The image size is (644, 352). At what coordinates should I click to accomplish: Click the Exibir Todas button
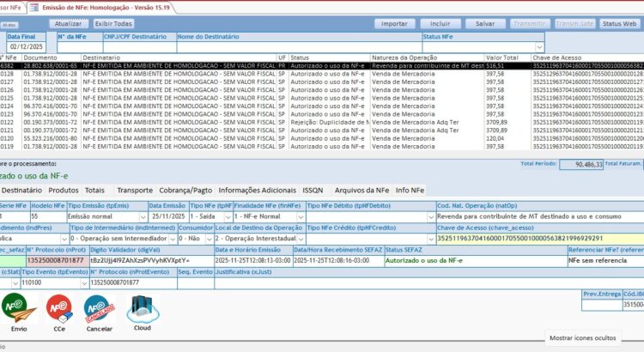[x=113, y=24]
